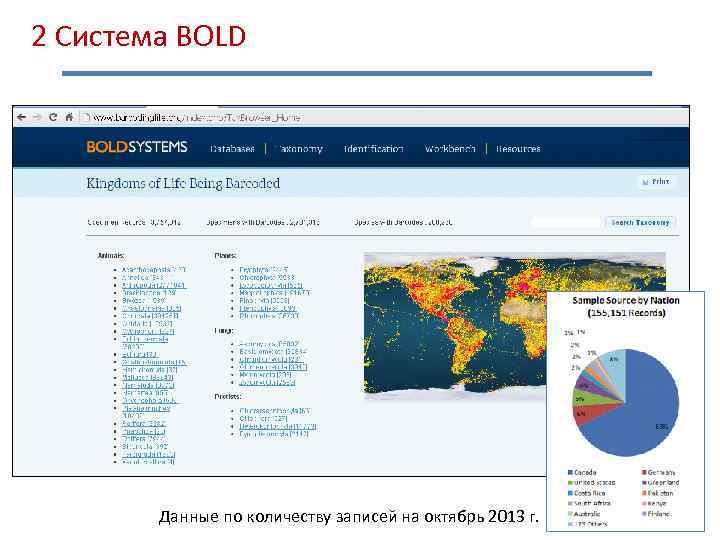Open the Rotifera animals link
The image size is (720, 540).
pos(141,439)
